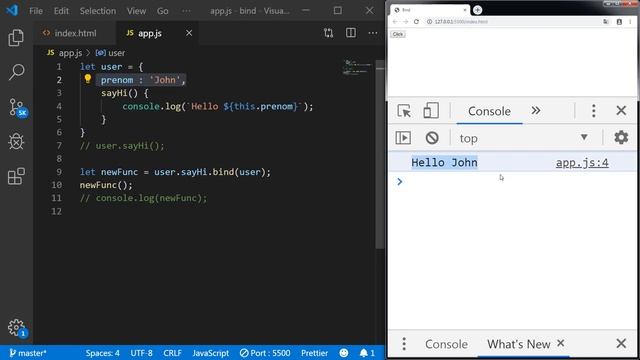Show more DevTools panels chevron
Screen dimensions: 640x360
click(x=536, y=110)
